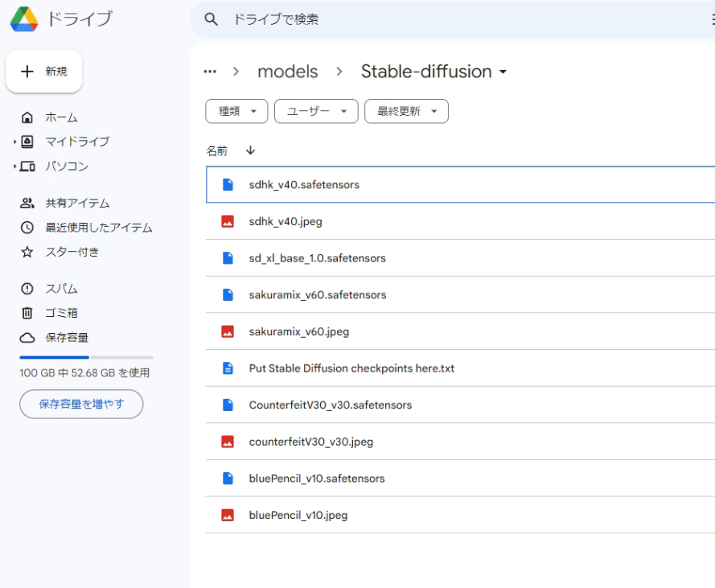
Task: Open the Last modified filter dropdown
Action: [x=406, y=112]
